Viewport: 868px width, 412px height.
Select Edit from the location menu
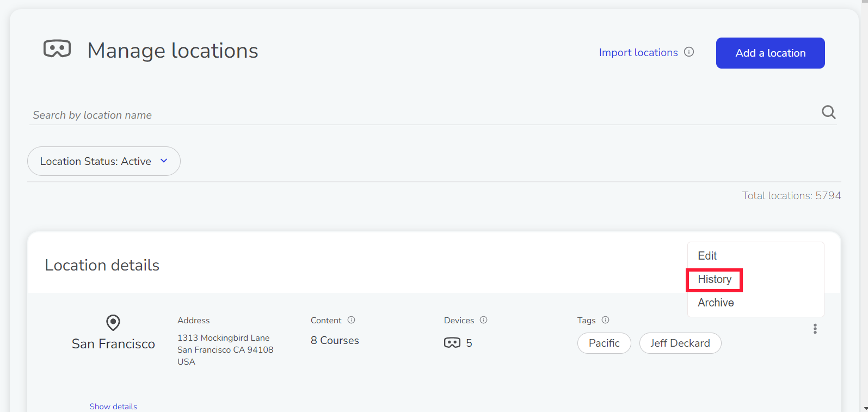[707, 256]
